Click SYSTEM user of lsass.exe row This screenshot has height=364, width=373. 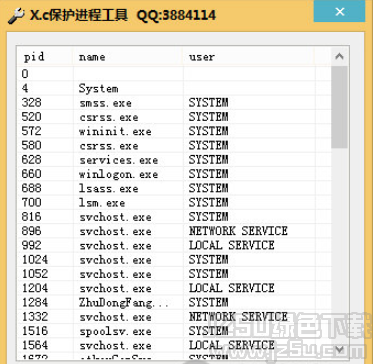pos(208,188)
